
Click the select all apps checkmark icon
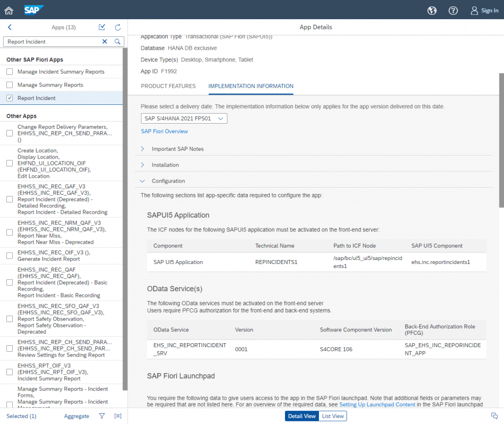pos(102,28)
